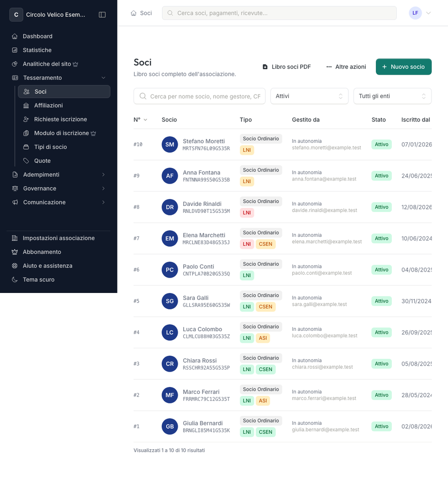Open Richieste iscrizione in the sidebar
Viewport: 448px width, 483px height.
point(64,119)
